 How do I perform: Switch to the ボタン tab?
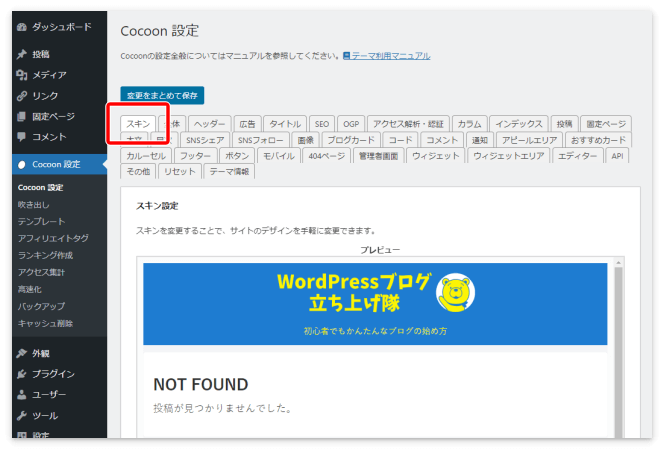tap(237, 155)
